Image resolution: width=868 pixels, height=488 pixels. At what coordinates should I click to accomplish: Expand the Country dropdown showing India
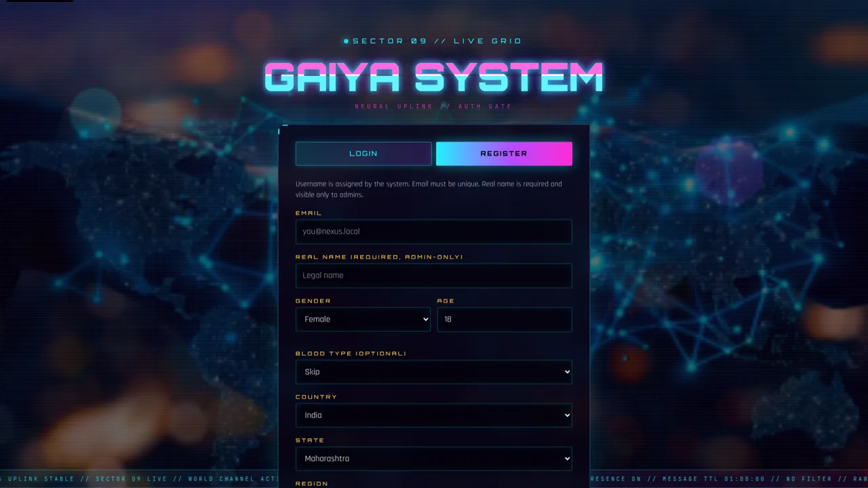[434, 415]
